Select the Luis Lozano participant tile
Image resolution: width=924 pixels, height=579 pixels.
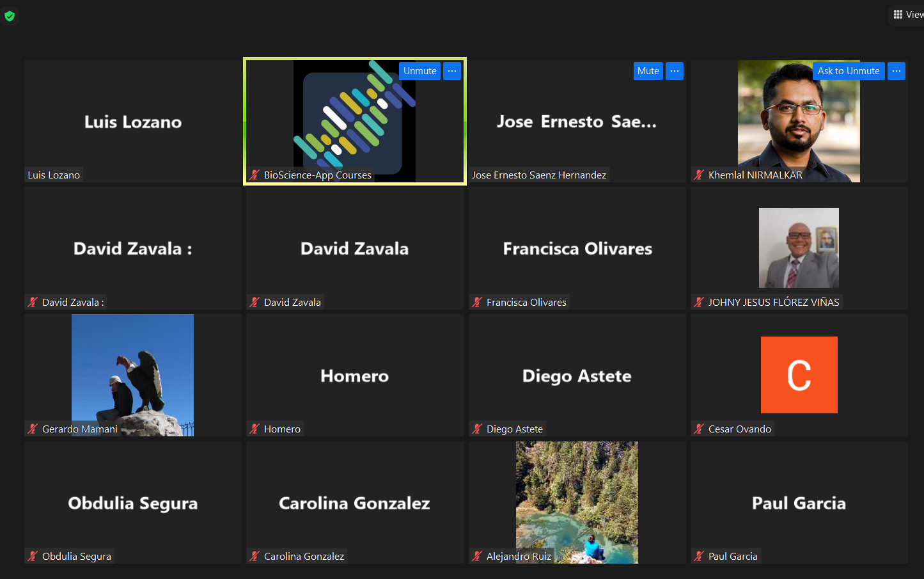[133, 122]
